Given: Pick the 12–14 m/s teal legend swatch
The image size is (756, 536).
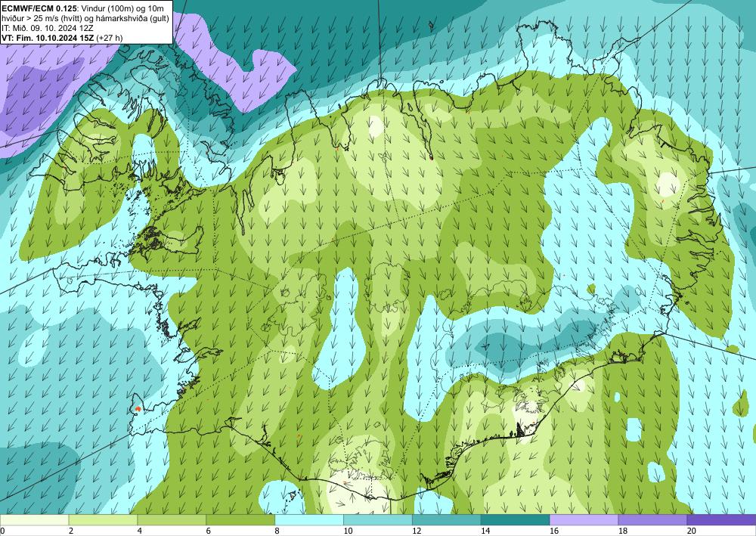Looking at the screenshot, I should coord(447,519).
